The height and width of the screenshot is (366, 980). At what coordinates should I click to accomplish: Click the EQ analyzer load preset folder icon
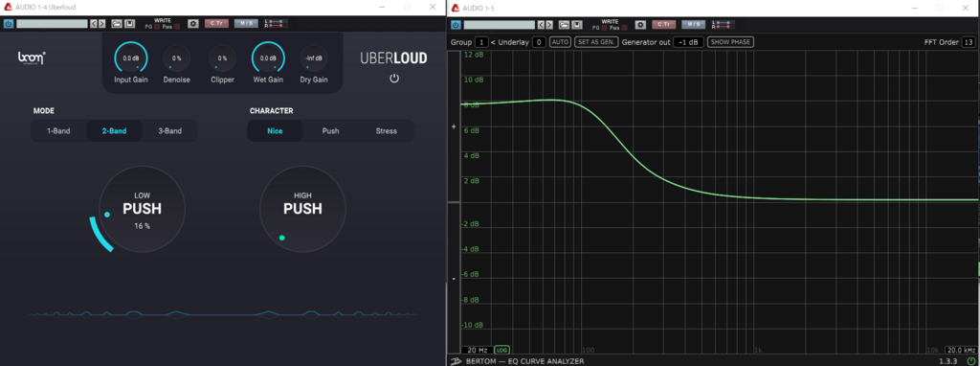[x=564, y=25]
